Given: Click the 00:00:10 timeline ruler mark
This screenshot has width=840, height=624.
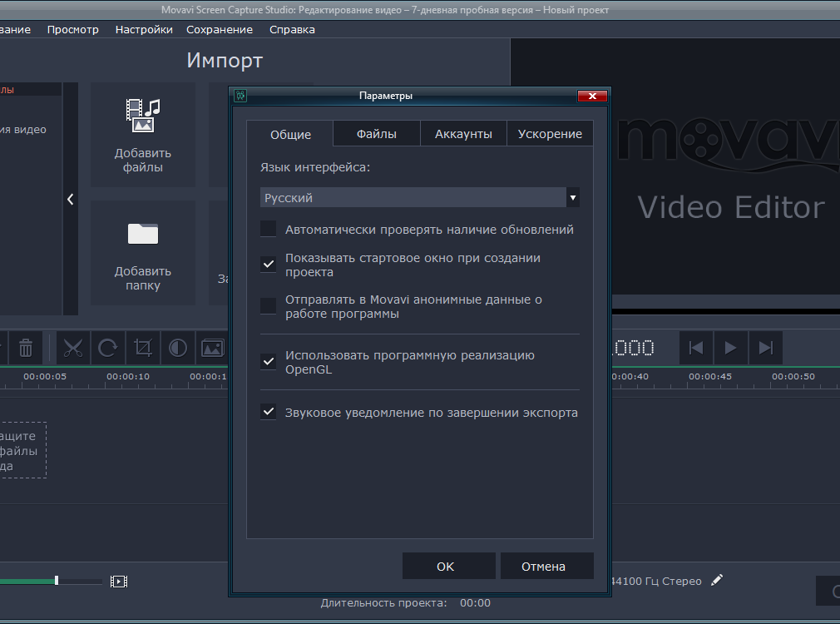Looking at the screenshot, I should point(128,376).
